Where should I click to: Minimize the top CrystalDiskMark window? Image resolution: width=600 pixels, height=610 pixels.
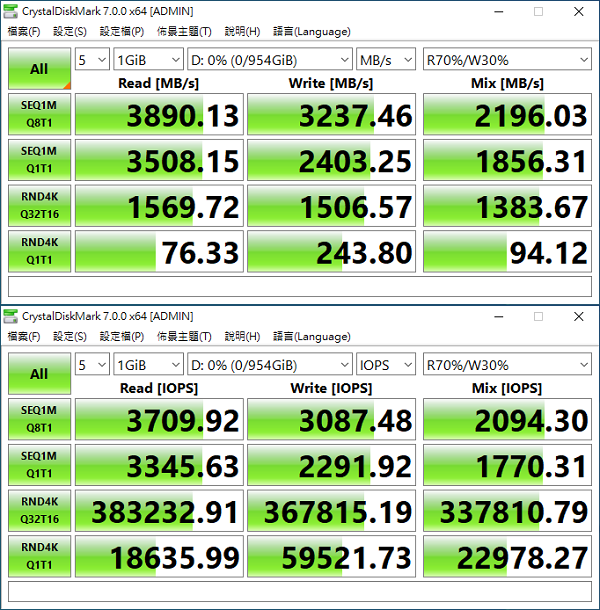click(499, 12)
